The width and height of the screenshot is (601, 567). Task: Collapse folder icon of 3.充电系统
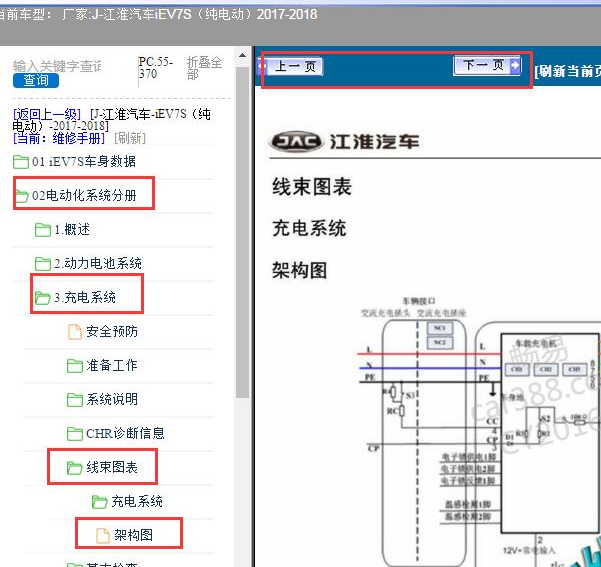coord(43,298)
